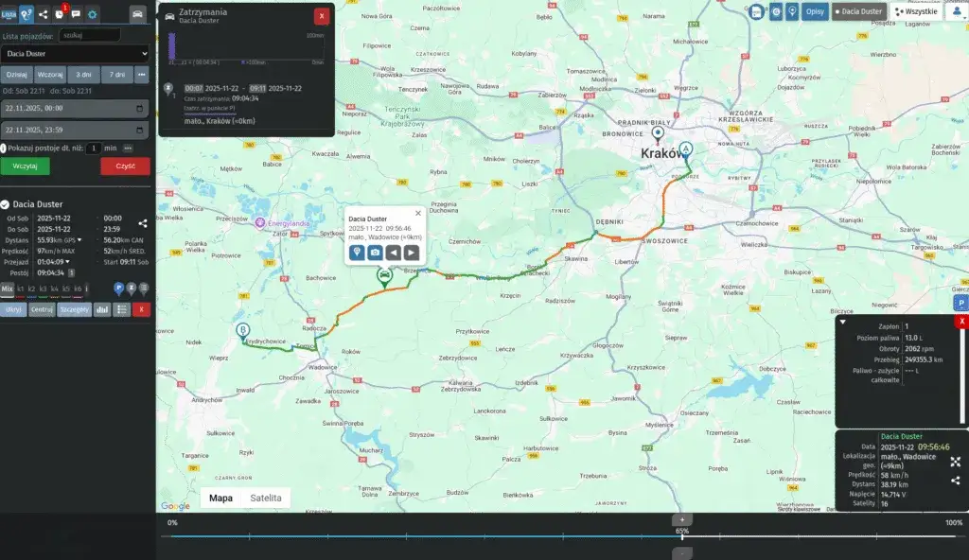Click the round SD card icon on map toolbar

click(756, 11)
